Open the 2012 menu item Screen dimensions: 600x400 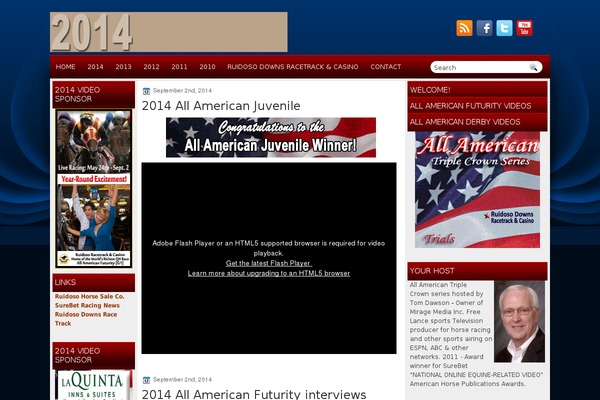(151, 67)
